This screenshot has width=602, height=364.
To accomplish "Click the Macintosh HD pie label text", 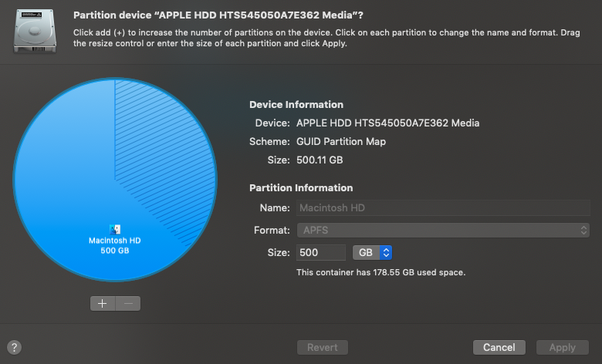I will [115, 241].
